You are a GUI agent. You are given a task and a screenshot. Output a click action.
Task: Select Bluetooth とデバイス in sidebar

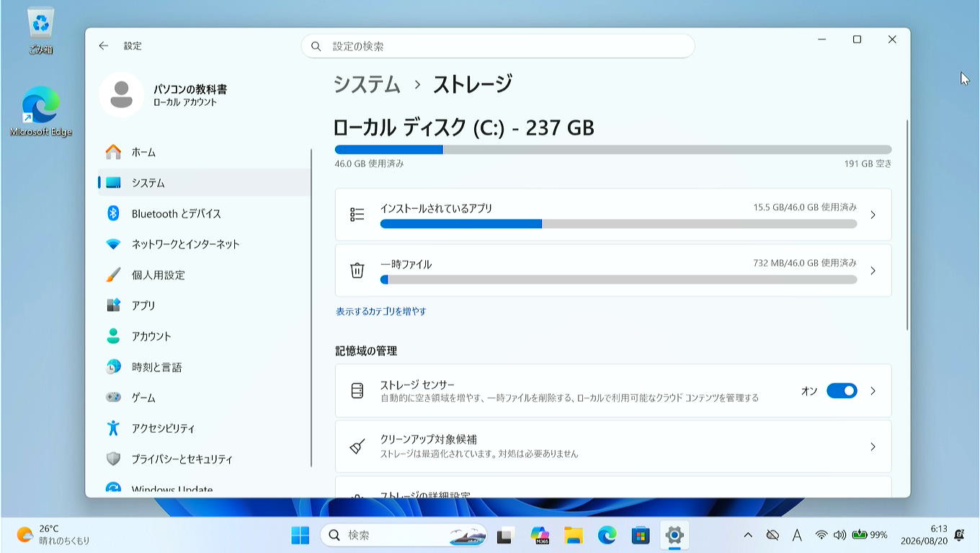tap(205, 213)
